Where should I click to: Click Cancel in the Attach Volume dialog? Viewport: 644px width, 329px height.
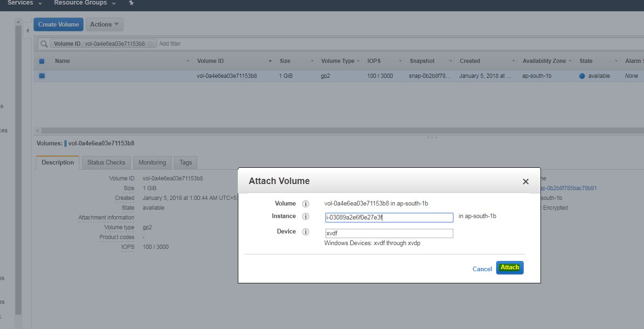tap(482, 269)
